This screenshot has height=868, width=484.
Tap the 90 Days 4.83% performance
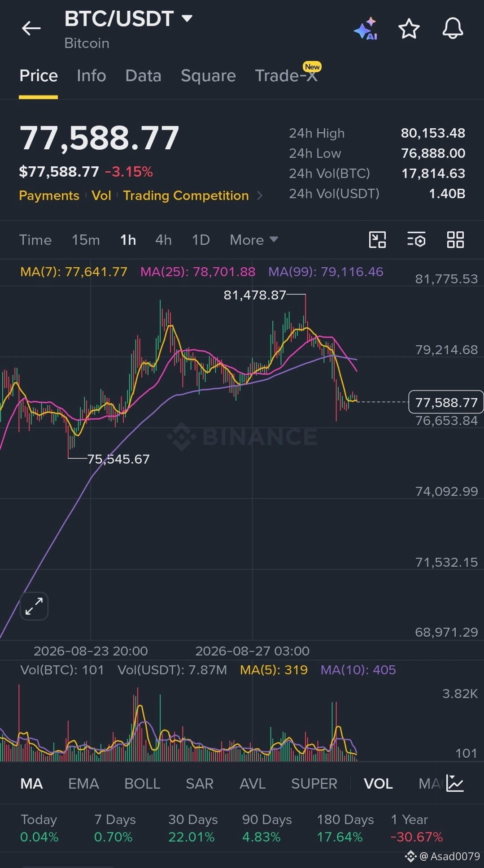267,828
